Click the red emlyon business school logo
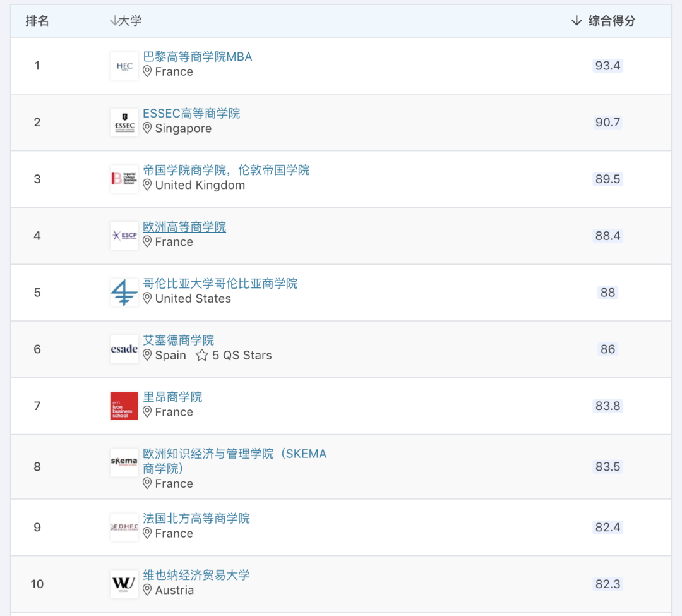Screen dimensions: 682x616 pyautogui.click(x=124, y=406)
